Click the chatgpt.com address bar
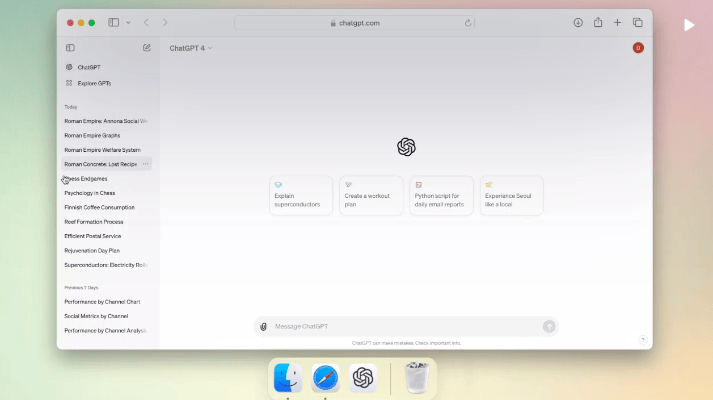The height and width of the screenshot is (400, 713). click(x=355, y=23)
